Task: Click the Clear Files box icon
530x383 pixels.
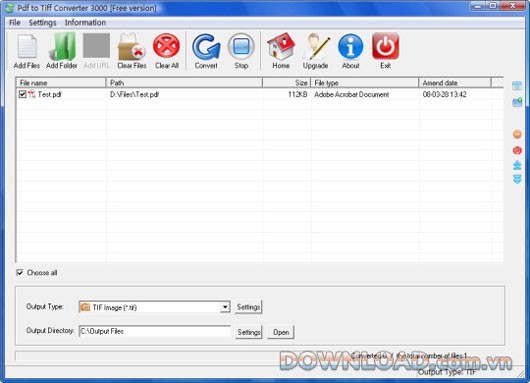Action: (x=131, y=46)
